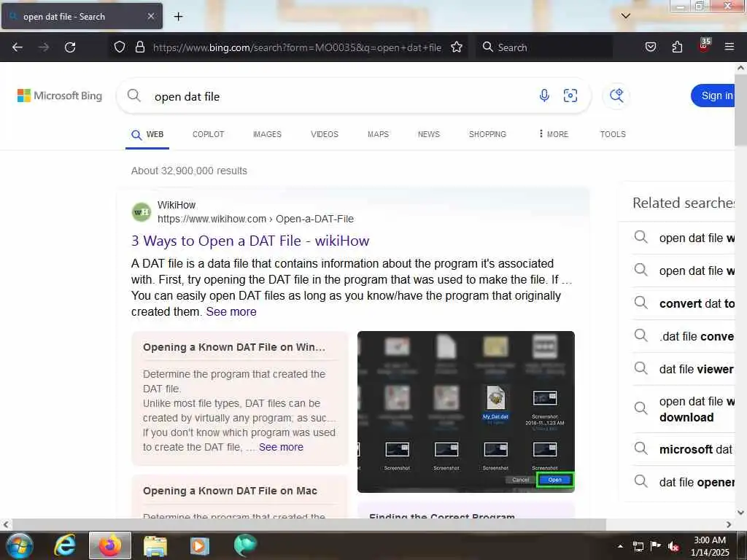This screenshot has width=747, height=560.
Task: Focus the Firefox toolbar Search box
Action: click(543, 47)
